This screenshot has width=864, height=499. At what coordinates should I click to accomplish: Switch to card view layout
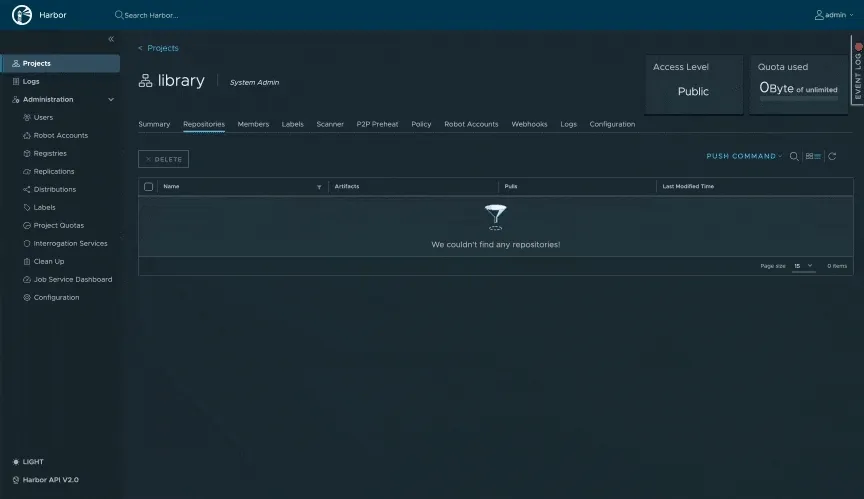click(809, 157)
